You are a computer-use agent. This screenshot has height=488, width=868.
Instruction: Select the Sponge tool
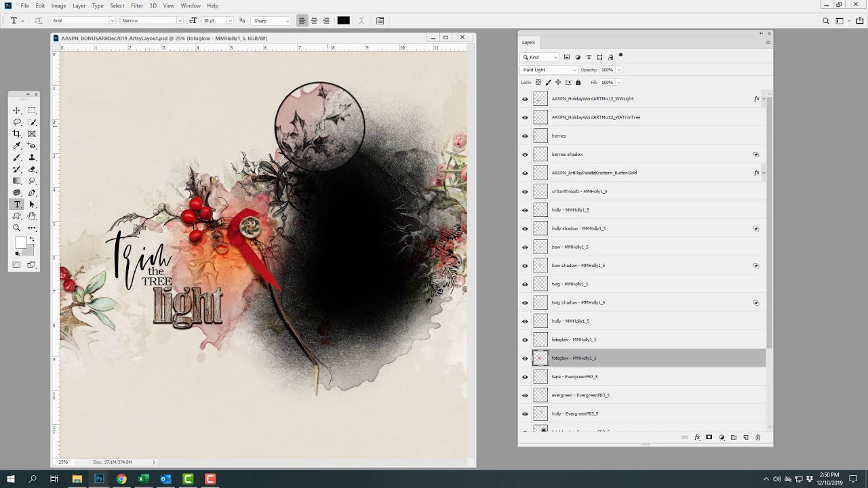17,192
